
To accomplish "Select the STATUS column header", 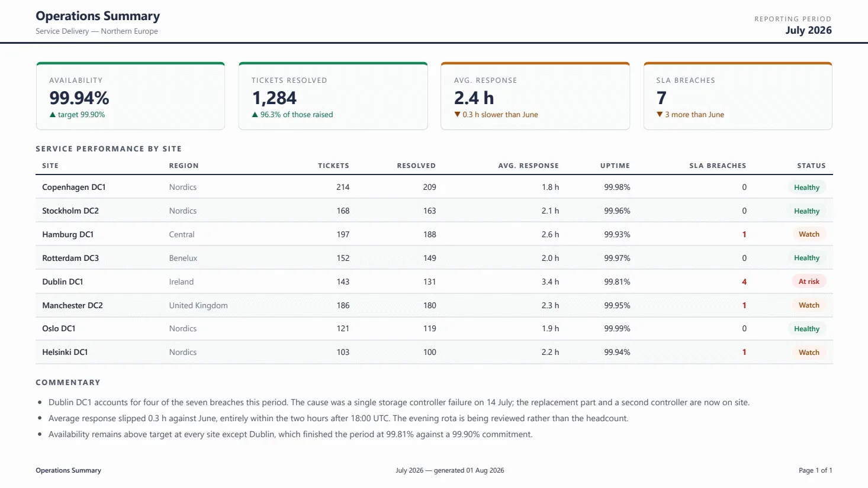I will 811,166.
